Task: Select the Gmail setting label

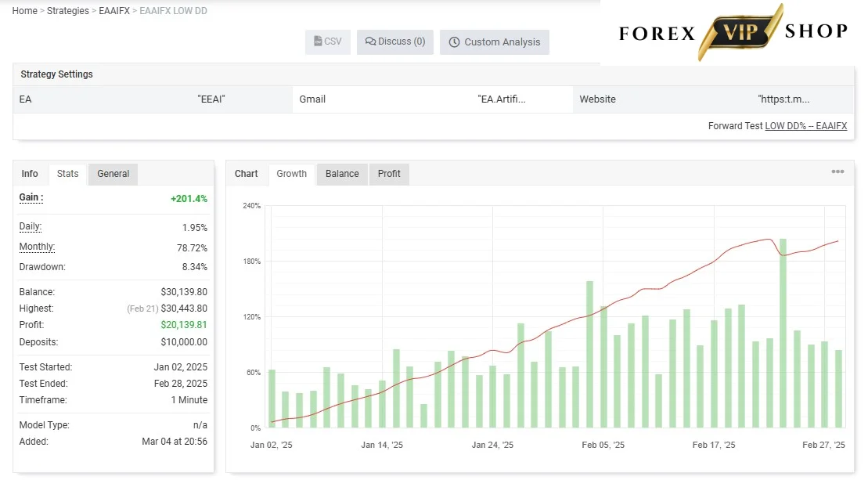Action: click(312, 99)
